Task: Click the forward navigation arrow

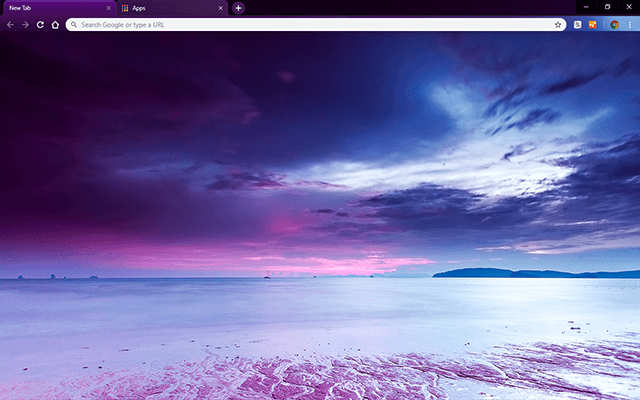Action: [x=25, y=24]
